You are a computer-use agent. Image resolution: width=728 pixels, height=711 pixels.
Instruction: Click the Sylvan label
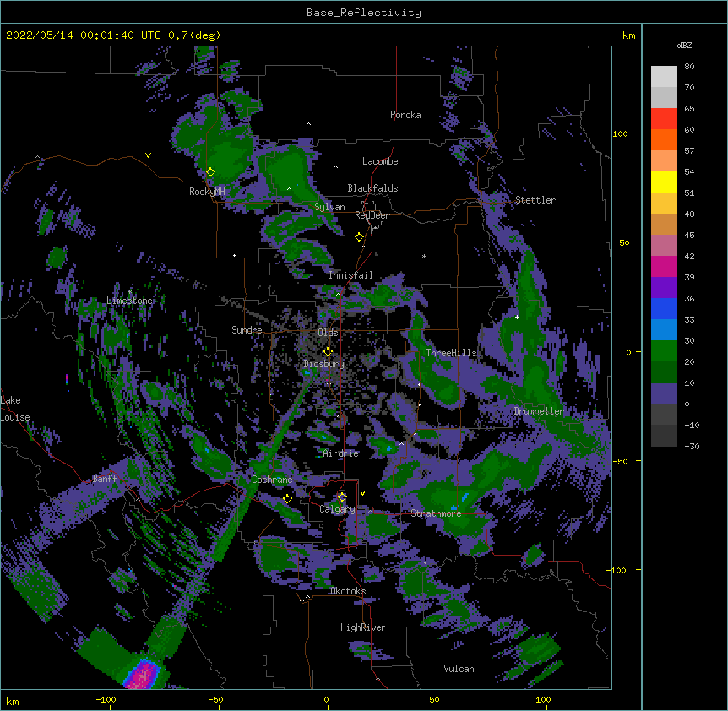(x=329, y=207)
